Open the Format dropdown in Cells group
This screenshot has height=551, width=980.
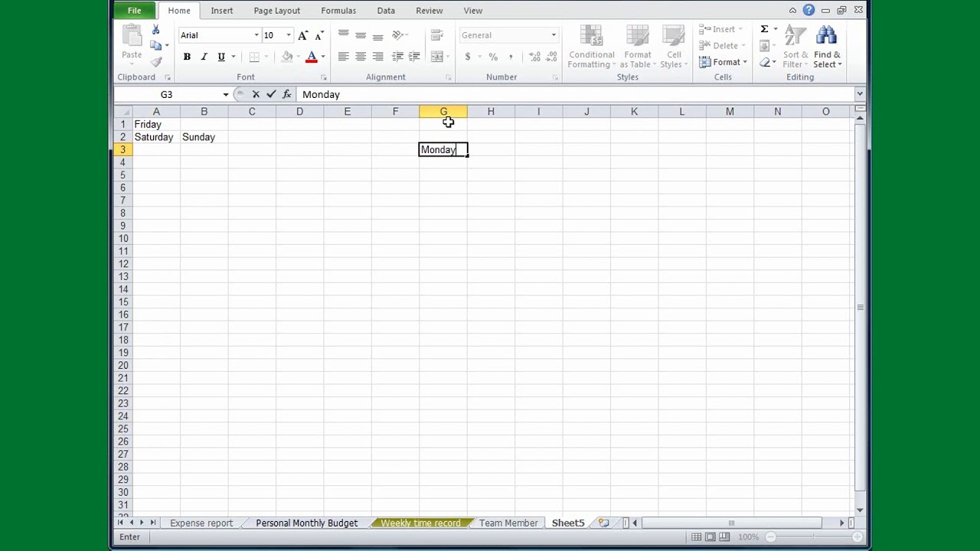coord(723,62)
